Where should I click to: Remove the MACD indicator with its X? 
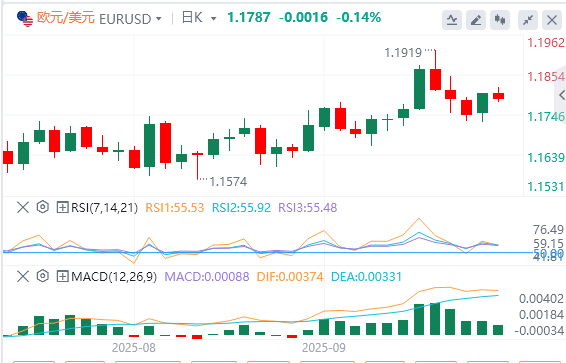(x=23, y=277)
